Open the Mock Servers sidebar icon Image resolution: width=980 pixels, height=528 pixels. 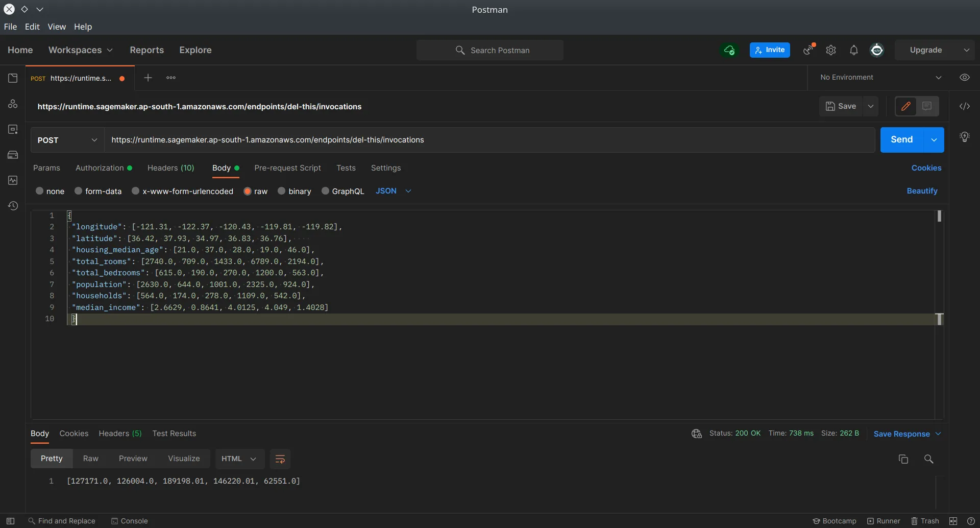pos(13,155)
